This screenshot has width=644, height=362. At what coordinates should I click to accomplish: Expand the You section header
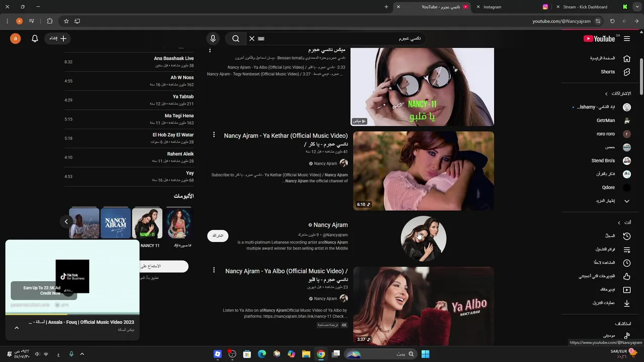click(x=625, y=222)
